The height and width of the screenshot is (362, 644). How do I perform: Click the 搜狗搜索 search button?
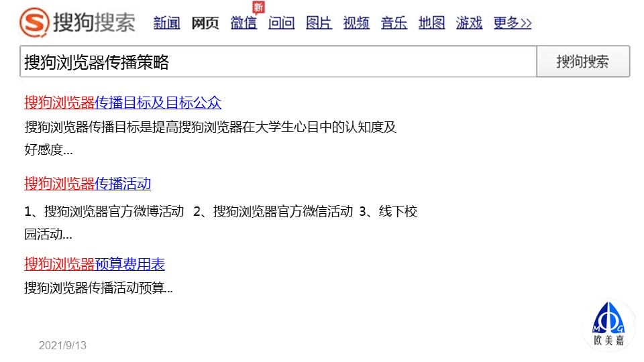tap(583, 62)
